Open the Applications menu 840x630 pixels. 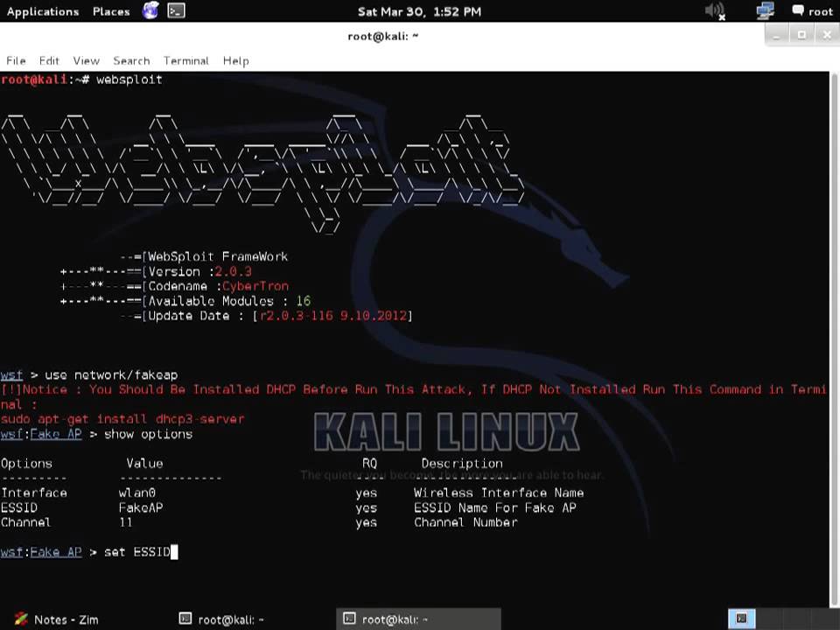point(43,11)
